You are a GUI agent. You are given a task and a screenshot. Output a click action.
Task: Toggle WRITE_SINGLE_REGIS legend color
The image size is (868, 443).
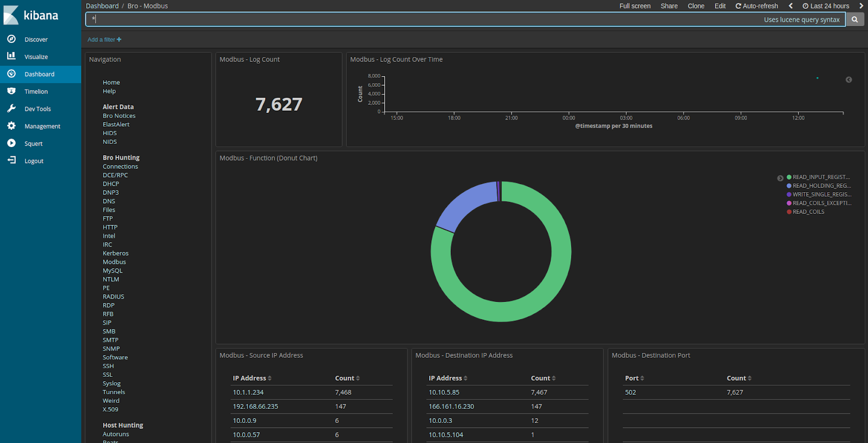(789, 194)
